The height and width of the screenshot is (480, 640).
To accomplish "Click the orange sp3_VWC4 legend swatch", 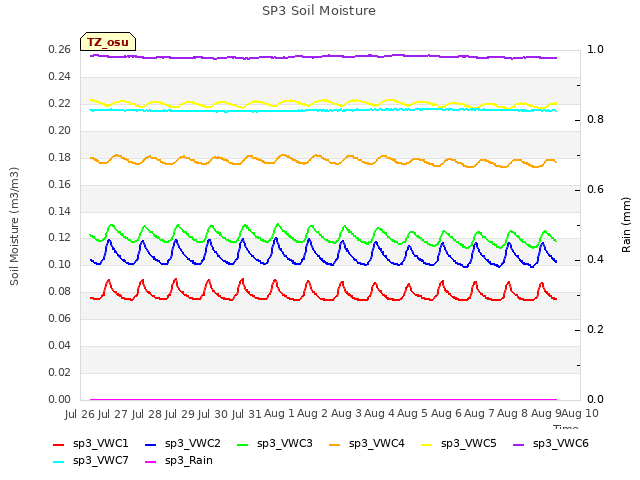I will [335, 445].
